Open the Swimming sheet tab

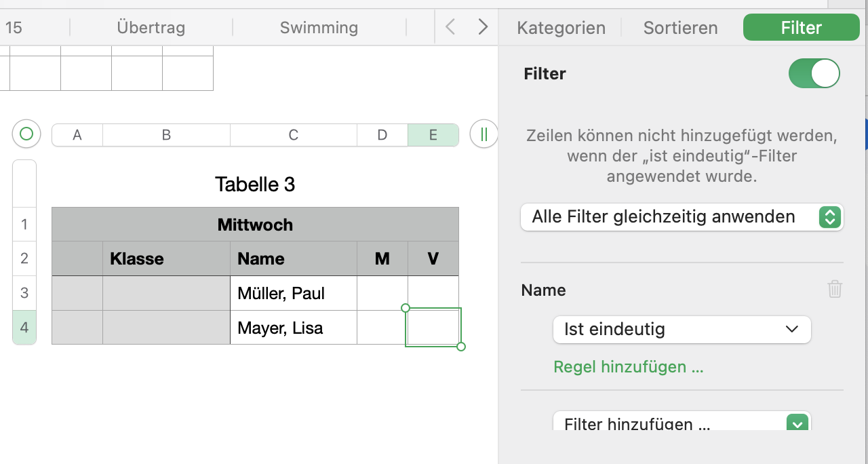pyautogui.click(x=319, y=28)
